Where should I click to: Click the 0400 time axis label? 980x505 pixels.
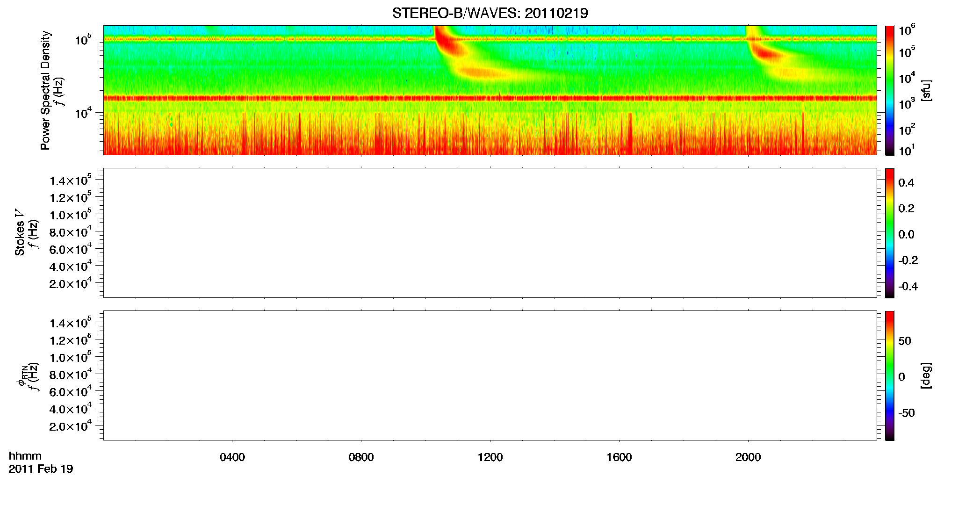pos(232,457)
